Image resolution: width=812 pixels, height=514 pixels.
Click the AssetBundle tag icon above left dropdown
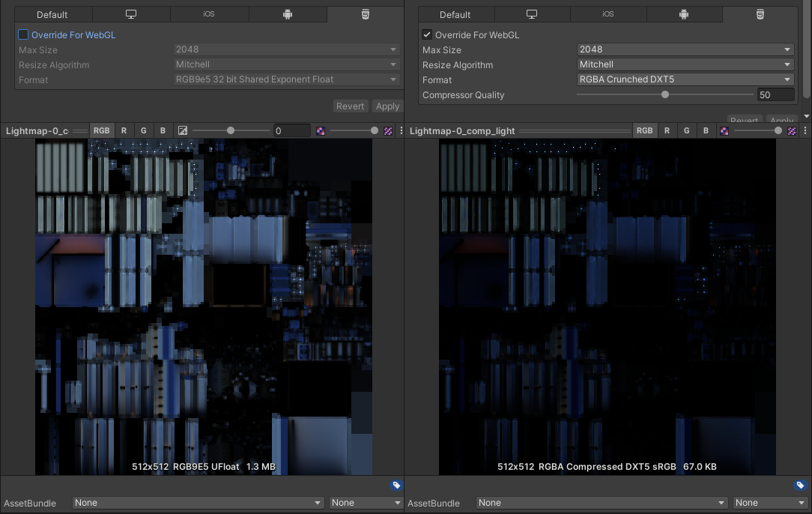point(396,485)
